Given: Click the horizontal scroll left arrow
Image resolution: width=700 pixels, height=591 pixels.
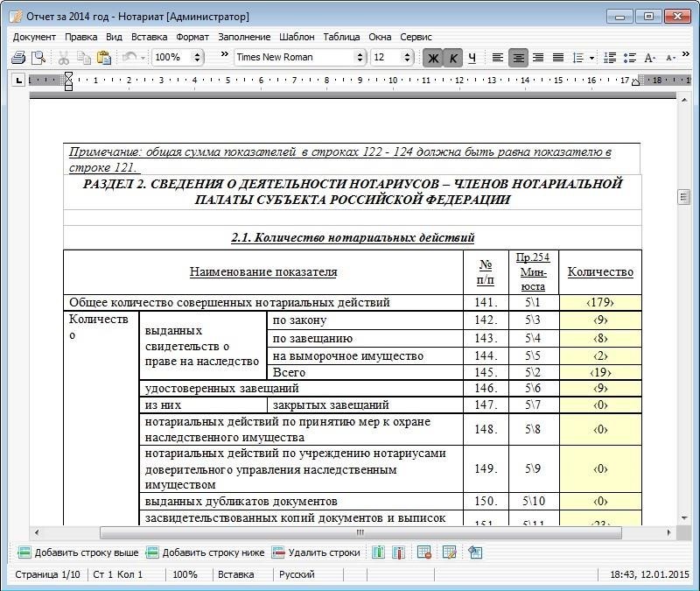Looking at the screenshot, I should click(x=37, y=532).
